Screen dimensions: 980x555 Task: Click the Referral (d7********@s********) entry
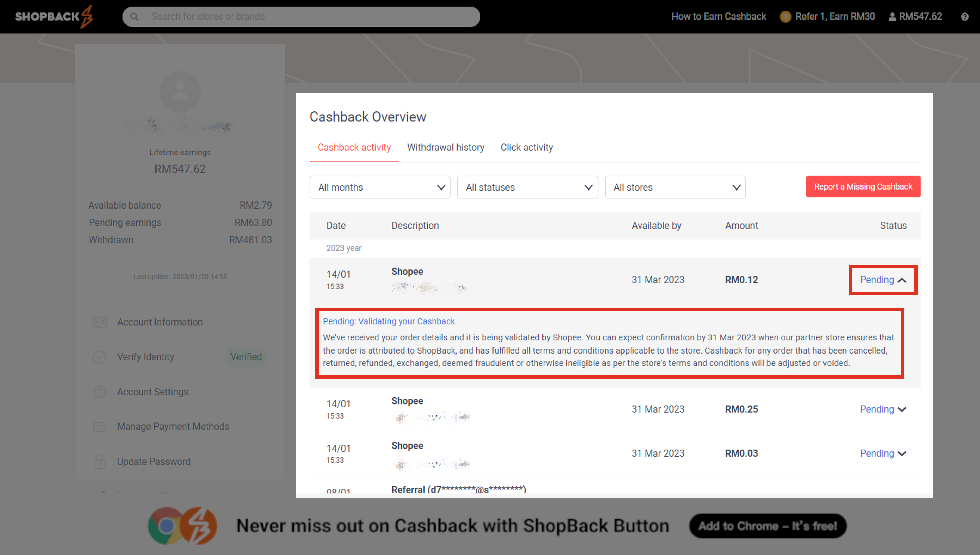[458, 489]
